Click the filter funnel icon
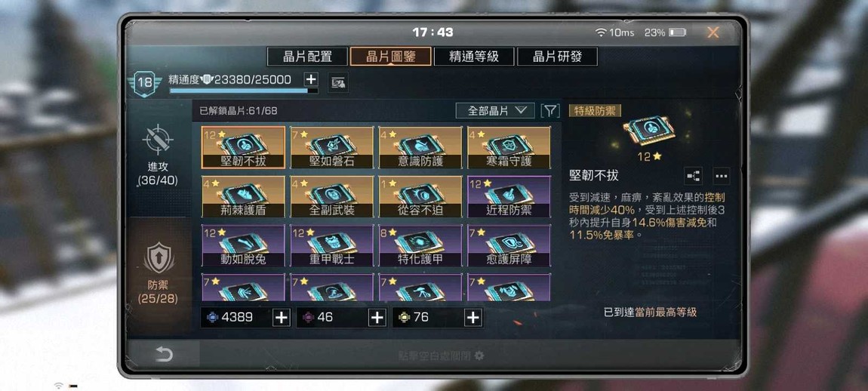Screen dimensions: 868x391 tap(549, 111)
